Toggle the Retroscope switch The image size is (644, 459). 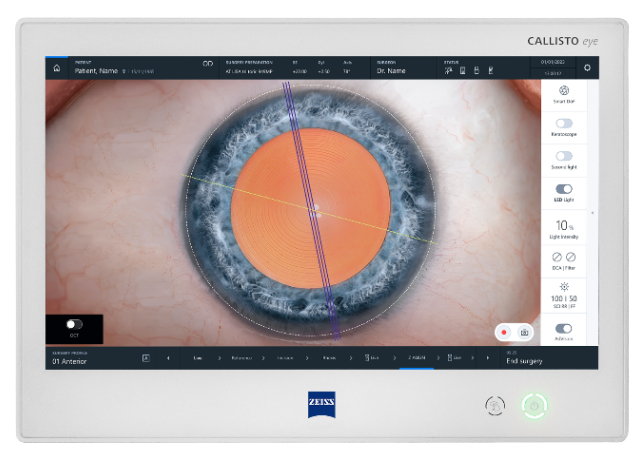pyautogui.click(x=564, y=123)
